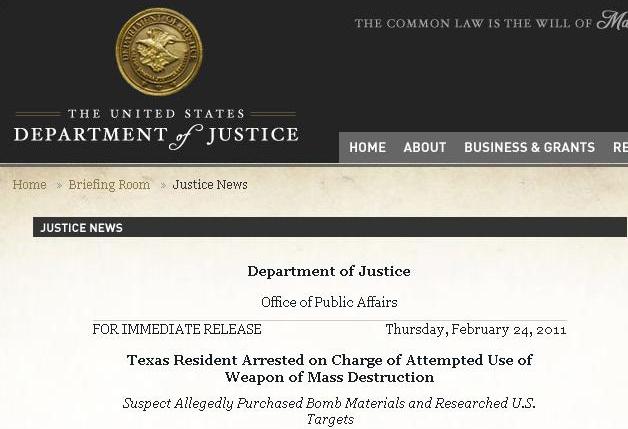
Task: Click the 'FOR IMMEDIATE RELEASE' label
Action: [x=177, y=329]
